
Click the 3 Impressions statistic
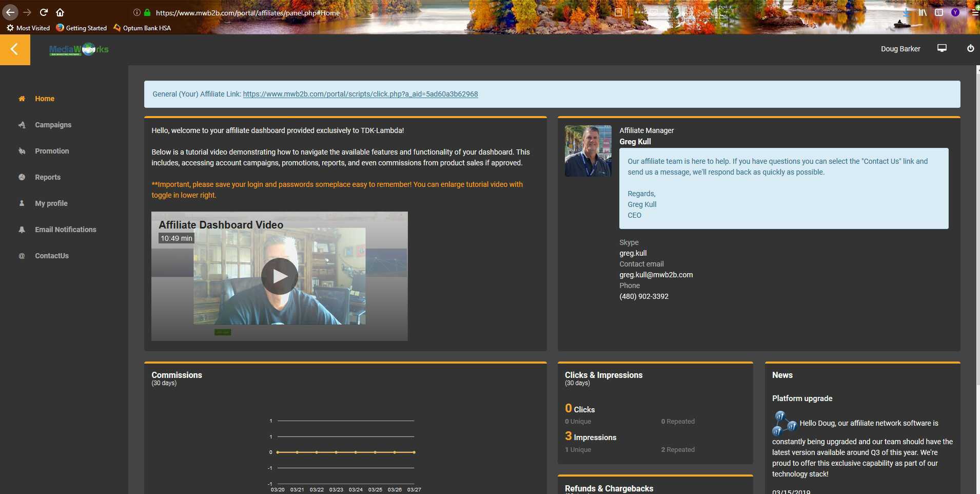591,436
